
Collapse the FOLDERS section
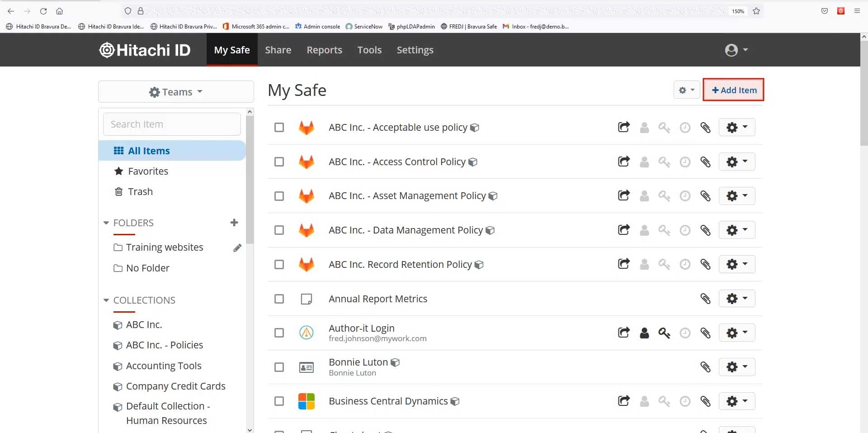click(x=105, y=223)
